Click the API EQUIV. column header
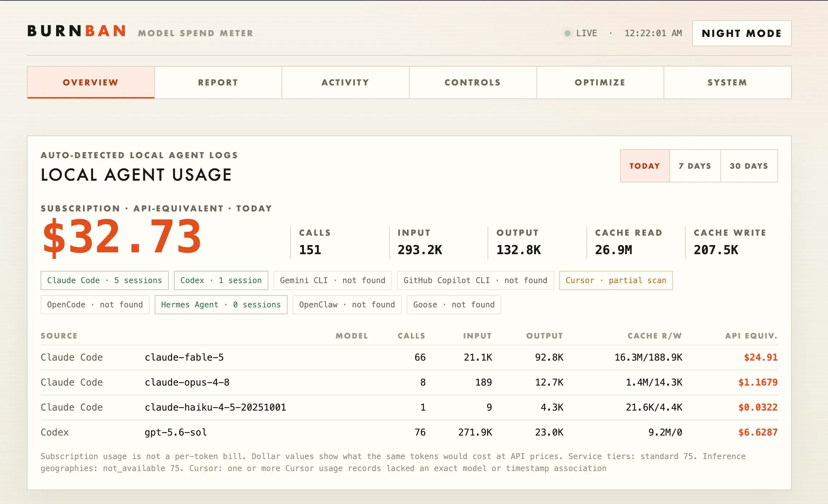The image size is (828, 504). click(x=751, y=336)
